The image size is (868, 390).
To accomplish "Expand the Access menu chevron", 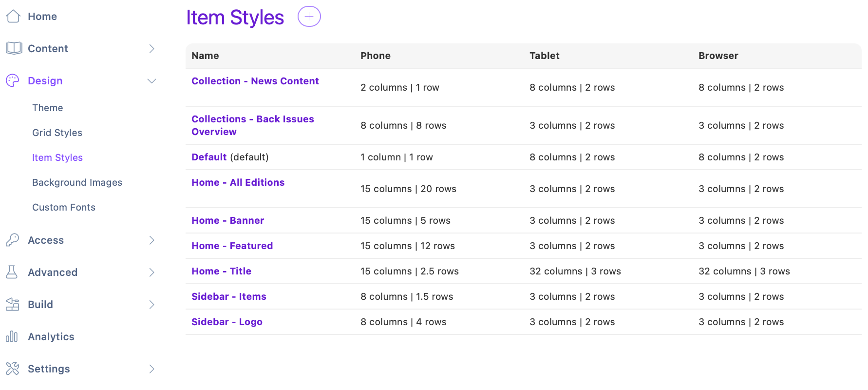I will click(x=151, y=240).
